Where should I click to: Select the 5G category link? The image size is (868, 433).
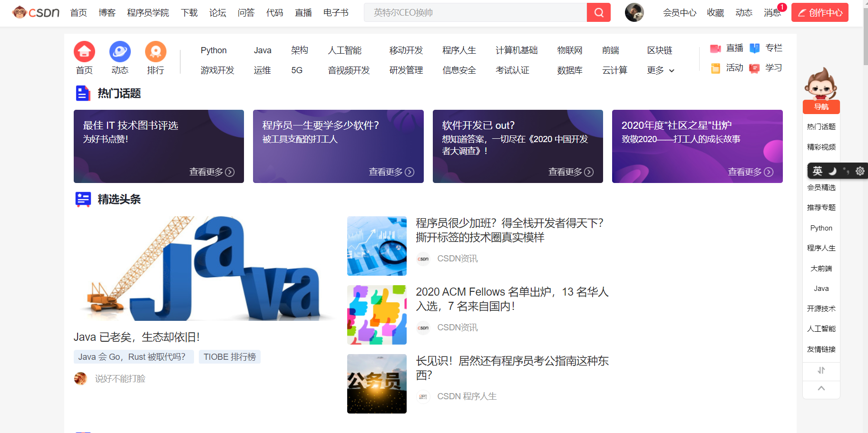click(x=297, y=70)
